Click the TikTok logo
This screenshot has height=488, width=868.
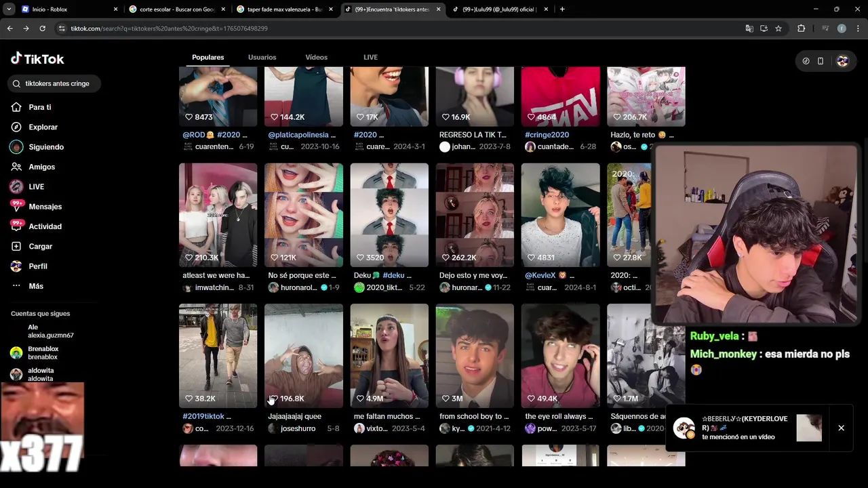tap(37, 59)
